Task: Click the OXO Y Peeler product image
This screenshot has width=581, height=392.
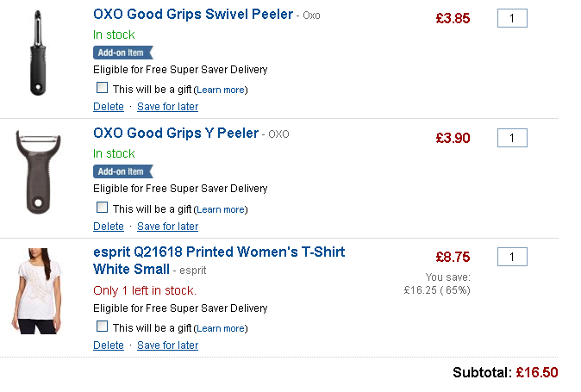Action: pos(37,172)
